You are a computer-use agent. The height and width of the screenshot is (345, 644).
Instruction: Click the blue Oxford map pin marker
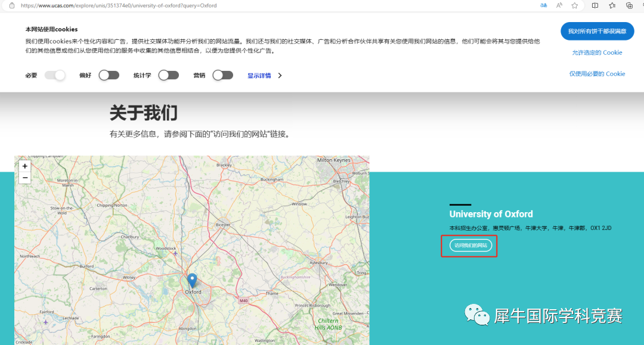(192, 281)
